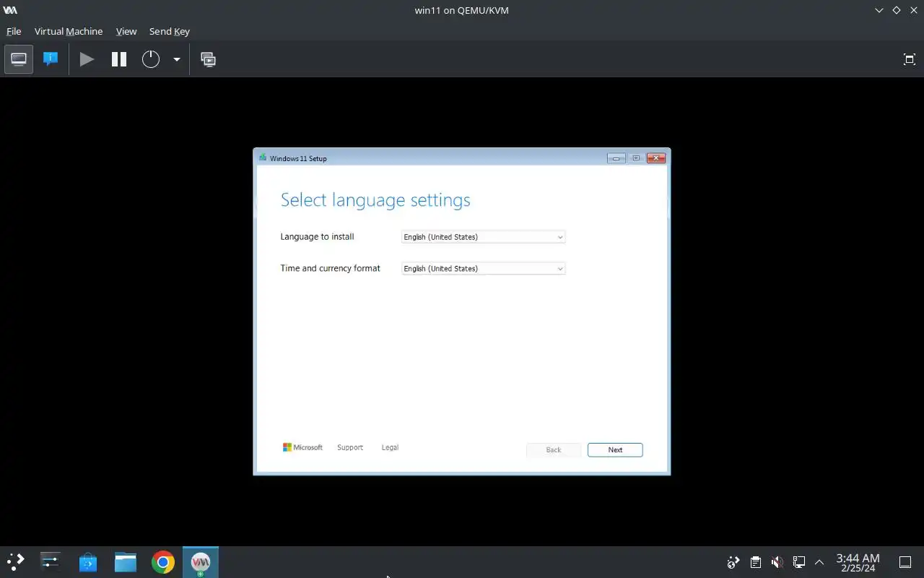This screenshot has height=578, width=924.
Task: Open network connections tray icon
Action: pyautogui.click(x=799, y=562)
